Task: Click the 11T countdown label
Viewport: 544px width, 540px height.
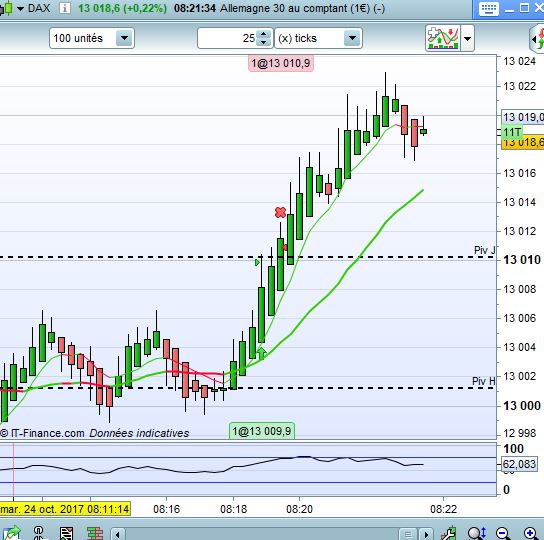Action: click(512, 132)
